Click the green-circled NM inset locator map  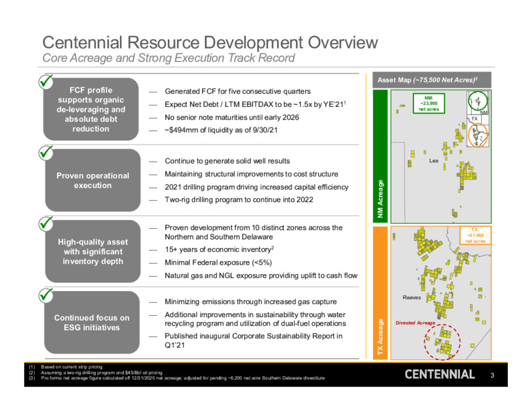[x=478, y=101]
